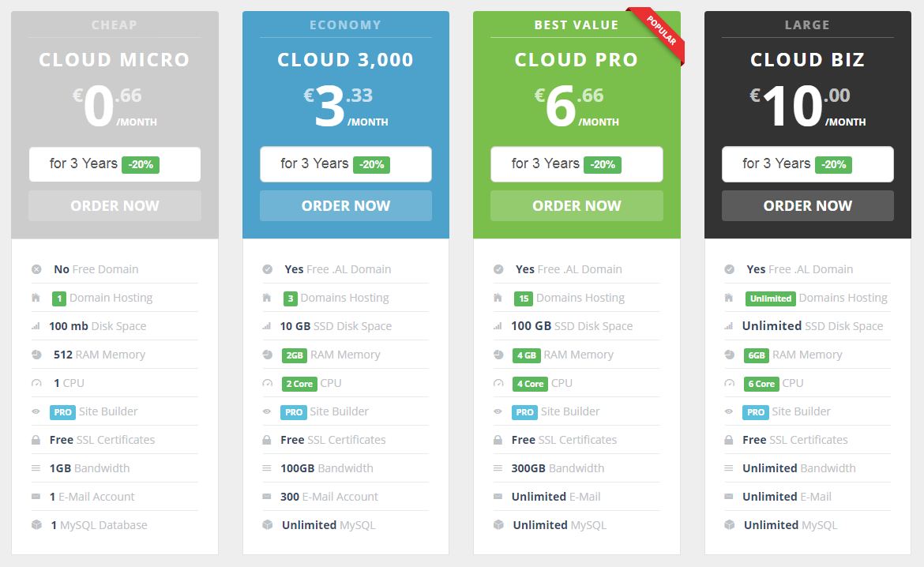Screen dimensions: 924x567
Task: Click the cube icon in Cloud Biz Unlimited MySQL row
Action: pos(730,524)
